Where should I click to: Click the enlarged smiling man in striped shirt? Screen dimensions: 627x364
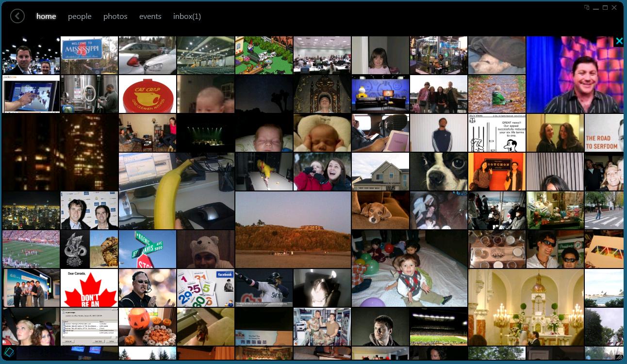point(575,75)
